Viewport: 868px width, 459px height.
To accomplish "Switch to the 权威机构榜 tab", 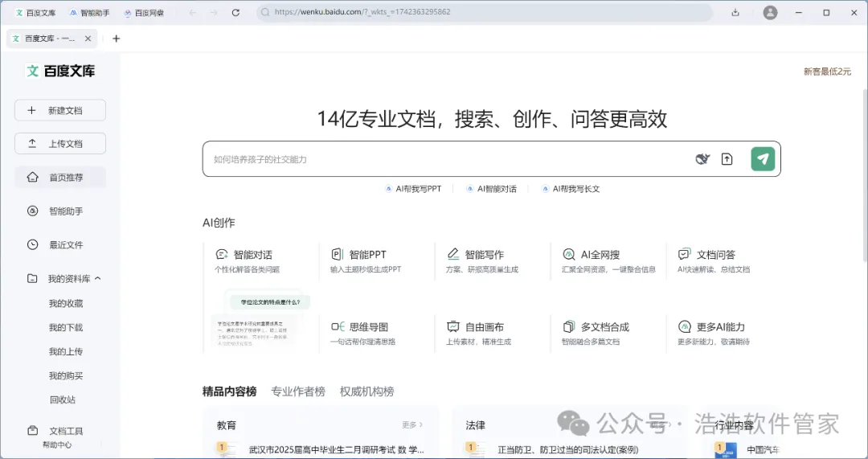I will point(367,391).
